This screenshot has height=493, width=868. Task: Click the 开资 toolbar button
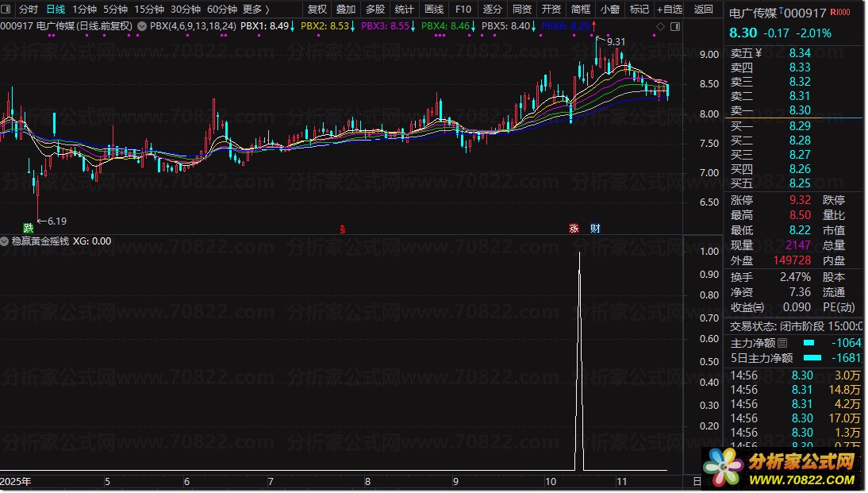pos(551,10)
